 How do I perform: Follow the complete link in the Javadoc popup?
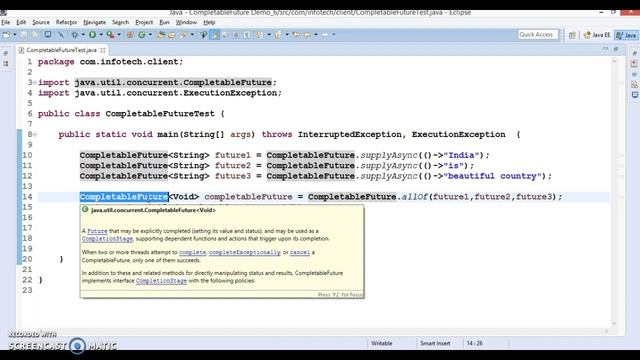(x=192, y=252)
